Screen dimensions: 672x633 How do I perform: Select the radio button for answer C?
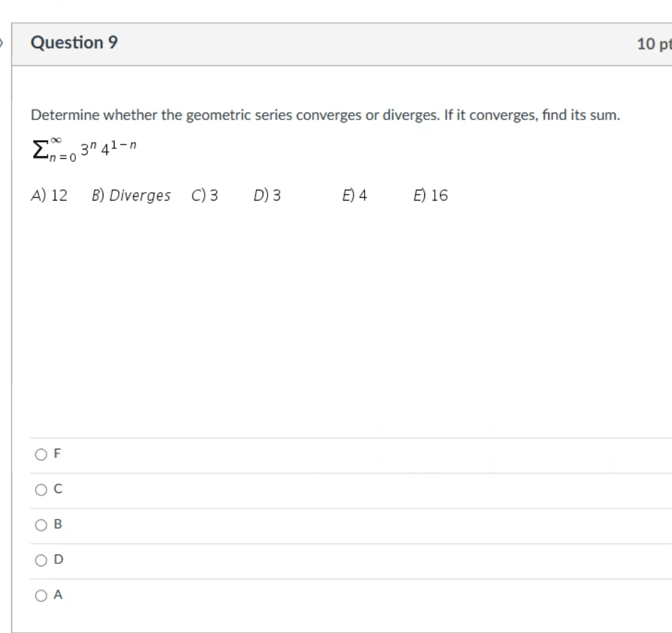(x=41, y=490)
